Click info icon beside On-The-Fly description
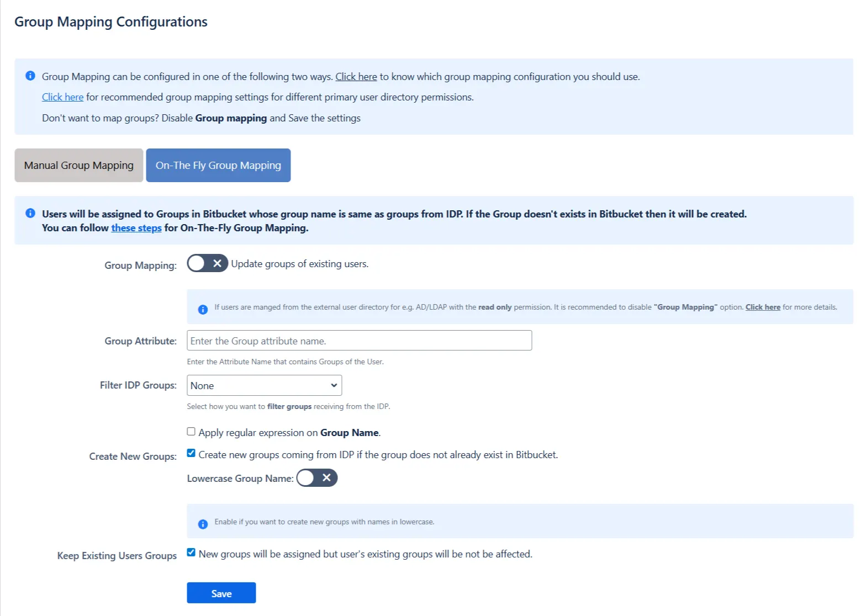 (30, 214)
